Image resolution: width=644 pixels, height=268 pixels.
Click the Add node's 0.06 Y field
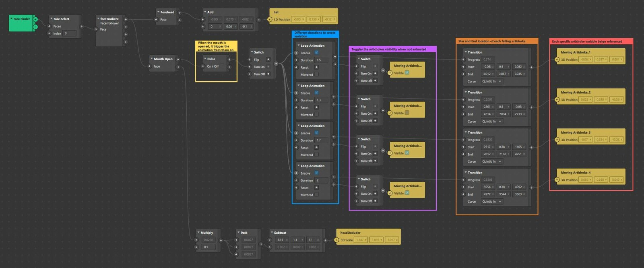(x=231, y=27)
